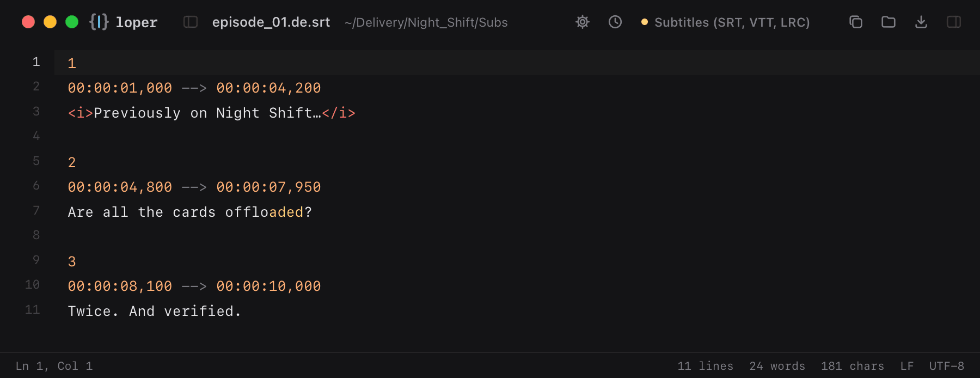Click end timestamp 00:00:04,200

[268, 88]
